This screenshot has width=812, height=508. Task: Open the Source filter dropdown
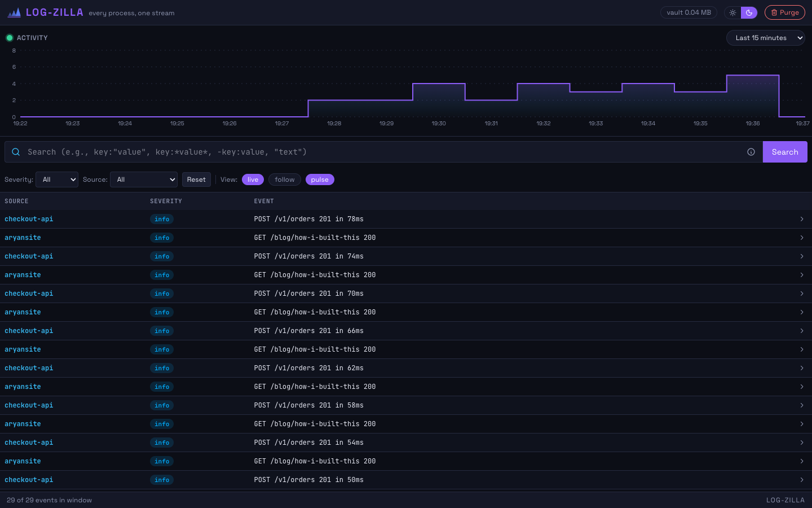[x=144, y=179]
